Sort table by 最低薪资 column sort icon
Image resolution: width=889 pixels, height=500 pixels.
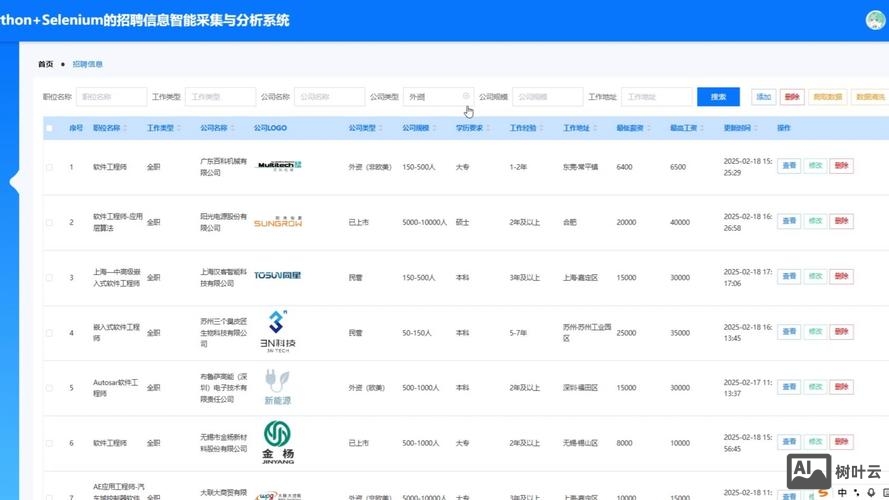point(649,128)
